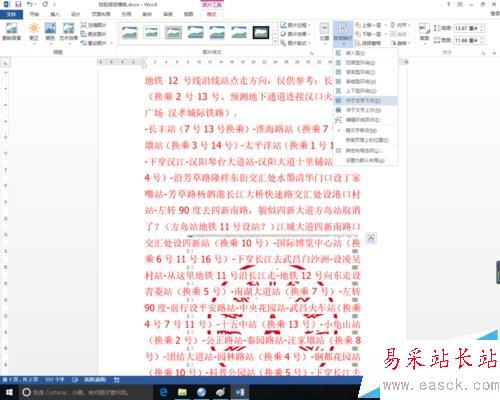The height and width of the screenshot is (400, 500).
Task: Open Edge browser from the taskbar
Action: pos(163,392)
